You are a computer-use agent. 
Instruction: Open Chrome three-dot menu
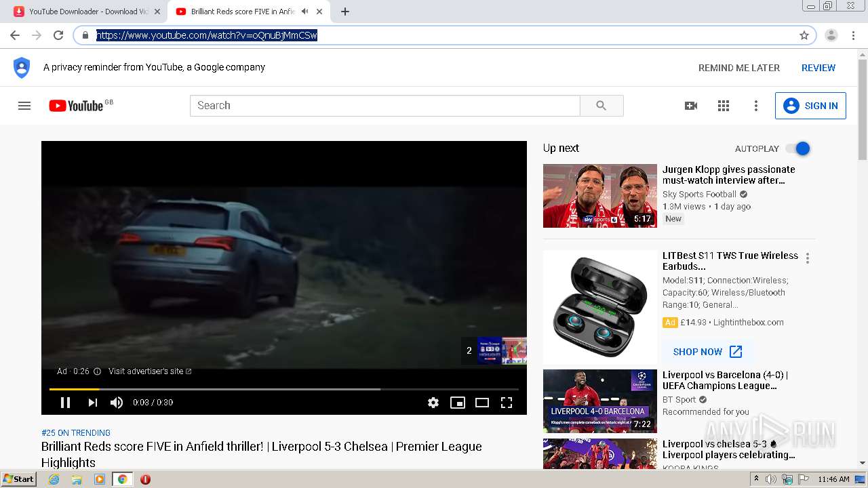pyautogui.click(x=853, y=35)
